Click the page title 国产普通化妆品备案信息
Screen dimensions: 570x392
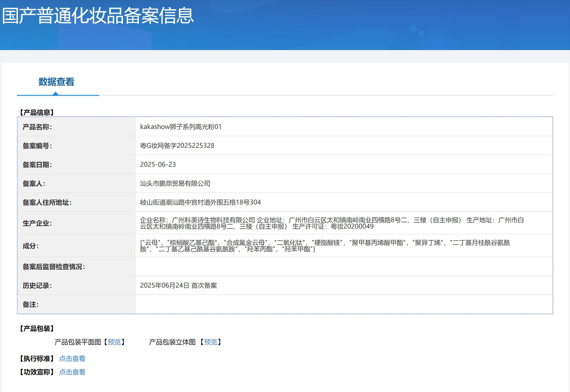pos(98,15)
